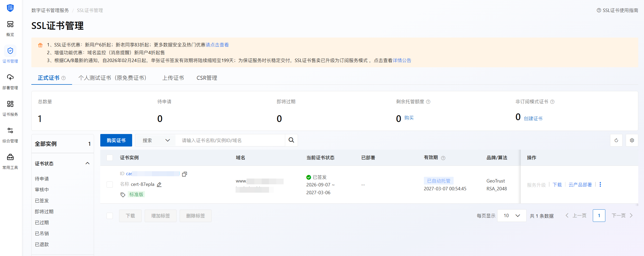Screen dimensions: 644x256
Task: Check the cert-87epla row checkbox
Action: pyautogui.click(x=110, y=185)
